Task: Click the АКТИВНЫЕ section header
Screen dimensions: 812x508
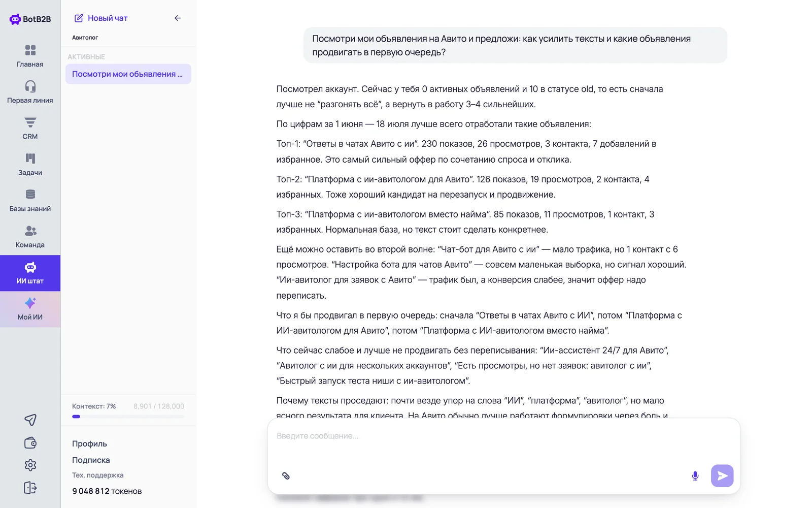Action: coord(86,57)
